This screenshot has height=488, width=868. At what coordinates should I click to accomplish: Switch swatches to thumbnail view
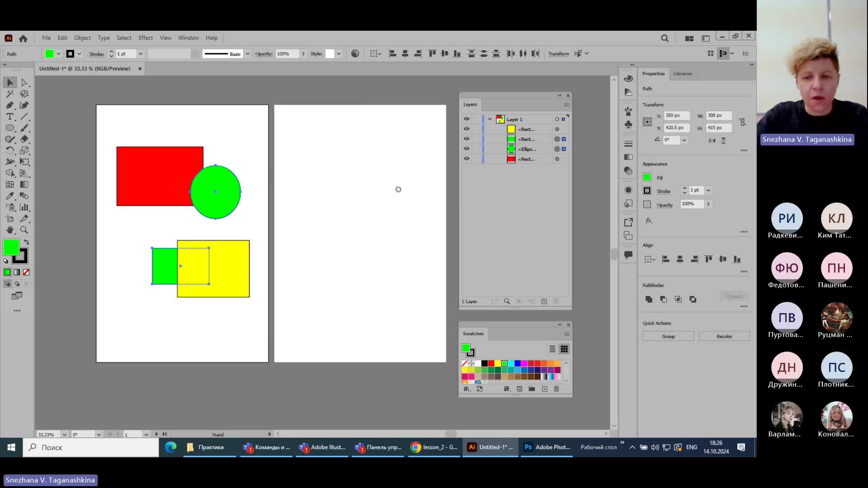tap(564, 349)
